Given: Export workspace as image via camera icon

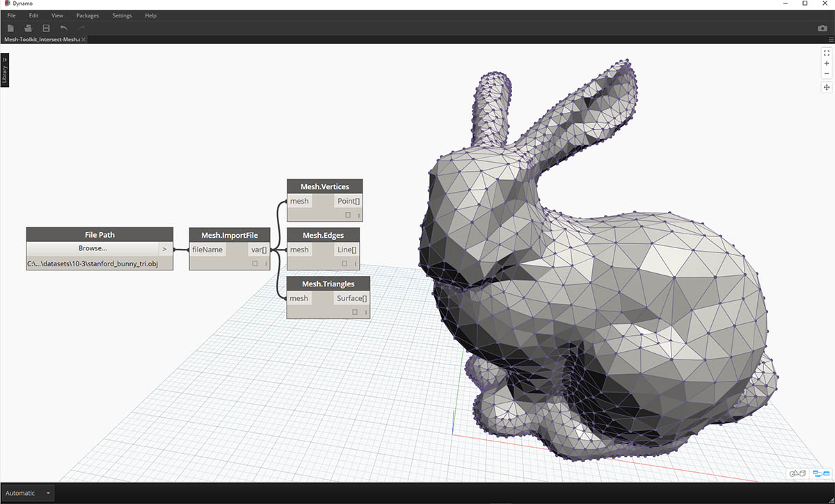Looking at the screenshot, I should tap(822, 28).
